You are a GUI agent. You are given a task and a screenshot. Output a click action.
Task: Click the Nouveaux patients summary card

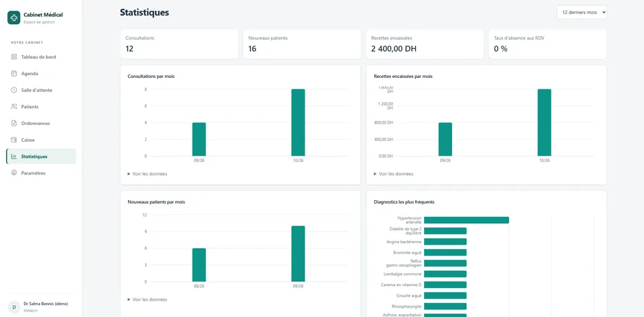(302, 44)
